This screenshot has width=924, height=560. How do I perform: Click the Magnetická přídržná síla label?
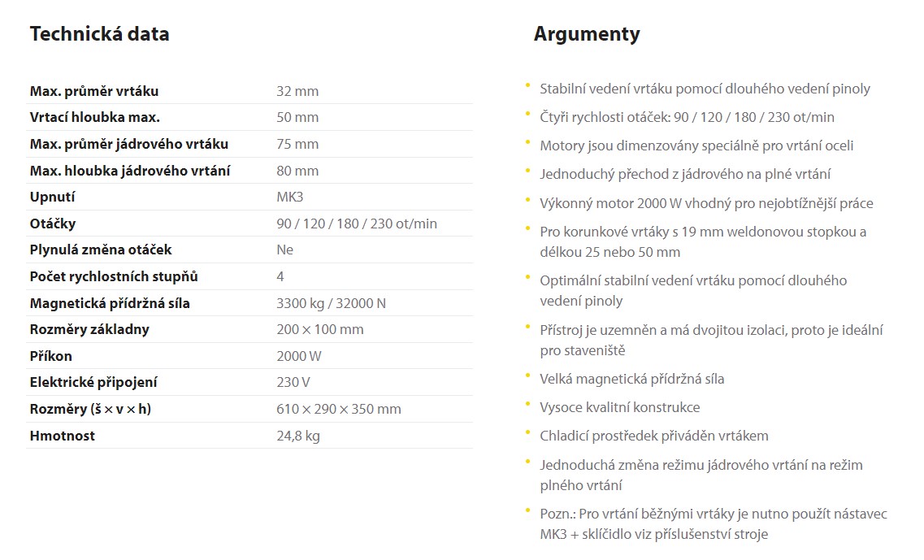[x=110, y=304]
